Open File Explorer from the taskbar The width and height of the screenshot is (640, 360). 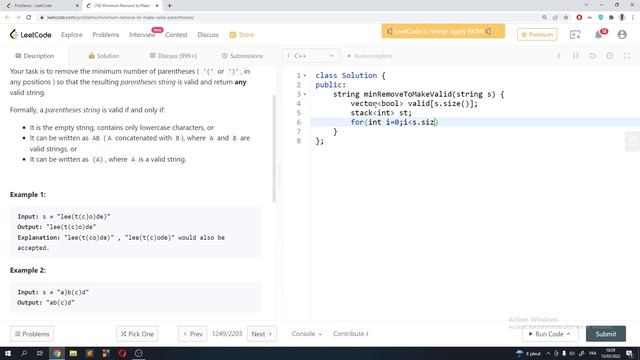[x=73, y=353]
